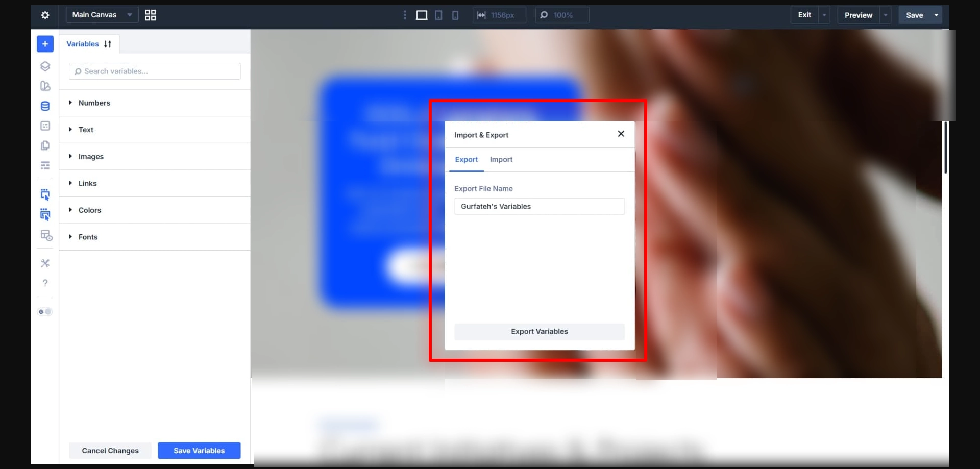Image resolution: width=980 pixels, height=469 pixels.
Task: Switch to mobile preview mode
Action: click(x=455, y=15)
